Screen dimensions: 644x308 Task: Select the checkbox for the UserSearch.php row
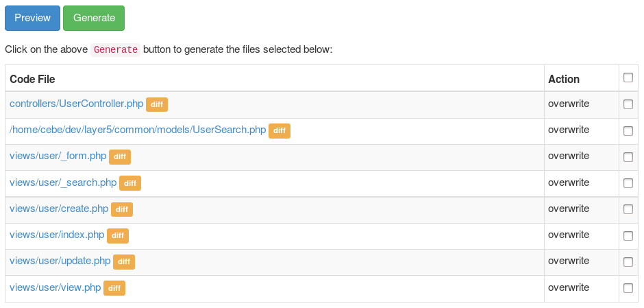click(628, 130)
